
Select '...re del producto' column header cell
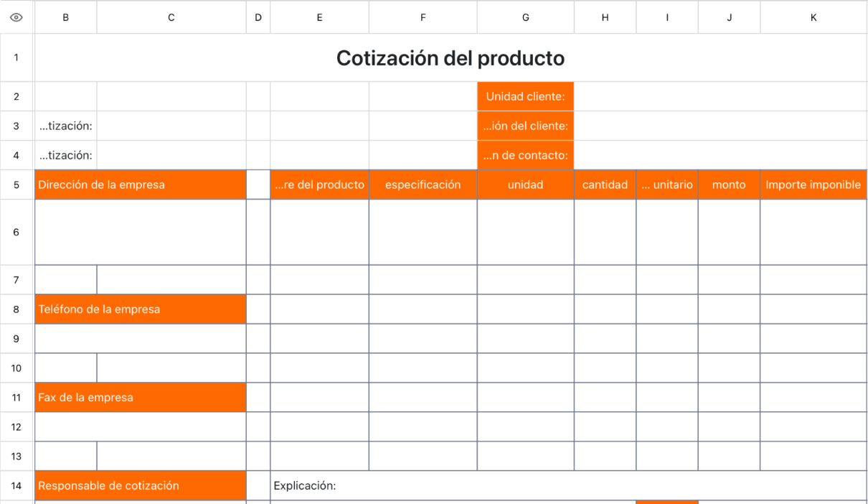[320, 185]
